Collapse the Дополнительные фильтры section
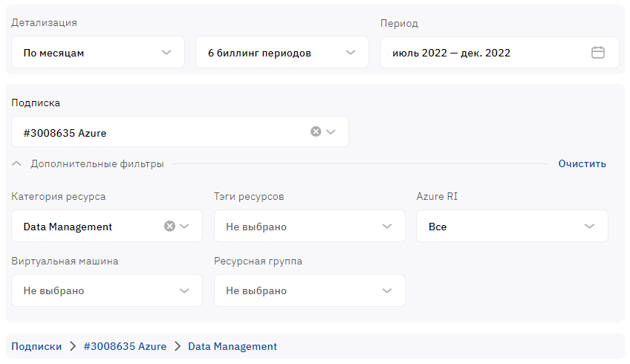Viewport: 630px width, 364px height. tap(16, 163)
